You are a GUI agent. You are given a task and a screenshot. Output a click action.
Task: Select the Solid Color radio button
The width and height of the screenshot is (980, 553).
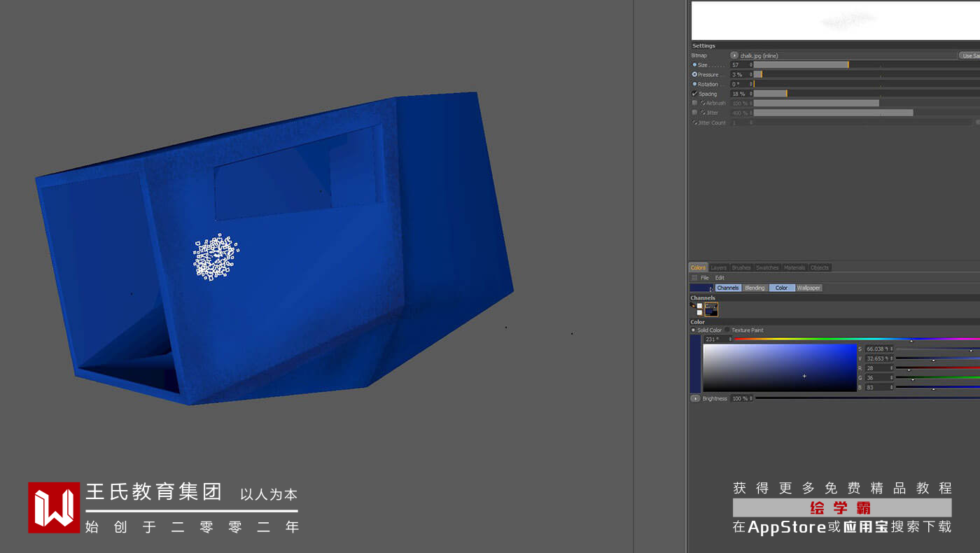click(x=693, y=330)
